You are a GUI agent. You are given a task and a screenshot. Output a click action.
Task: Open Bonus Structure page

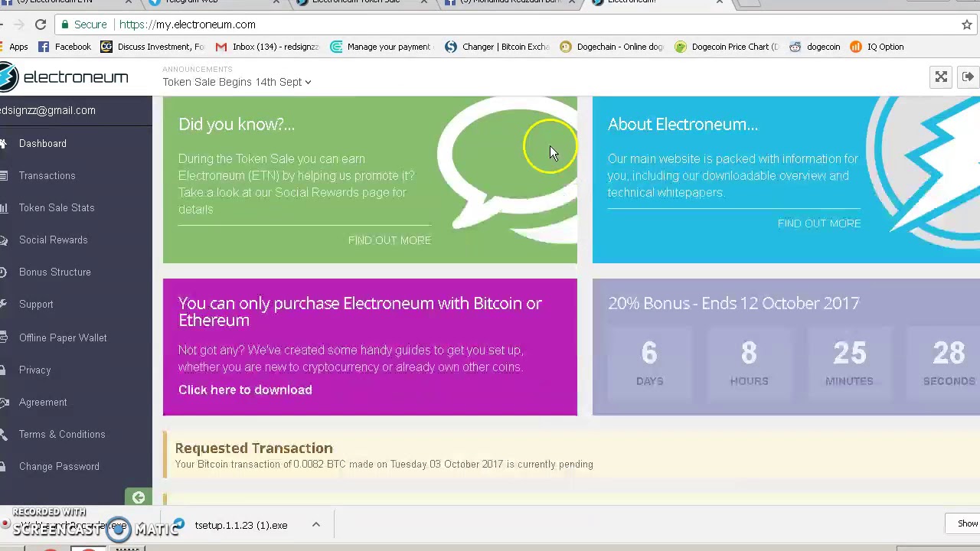click(54, 272)
